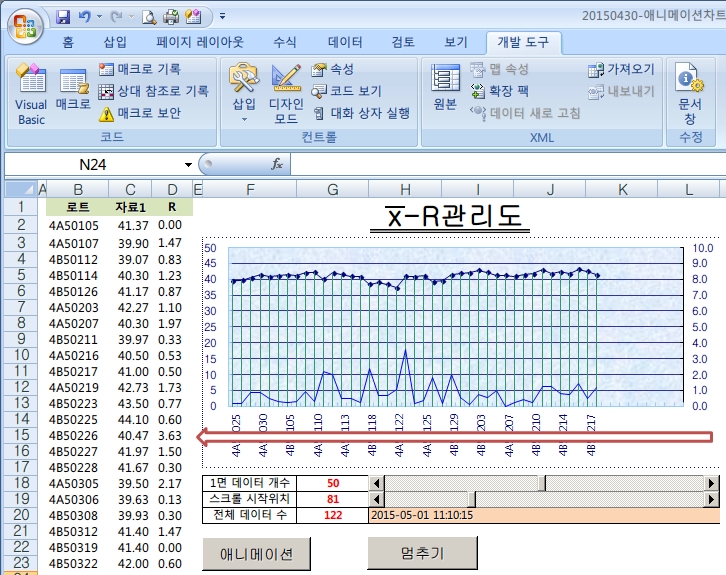726x575 pixels.
Task: Switch to the 삽입 tab
Action: 115,43
